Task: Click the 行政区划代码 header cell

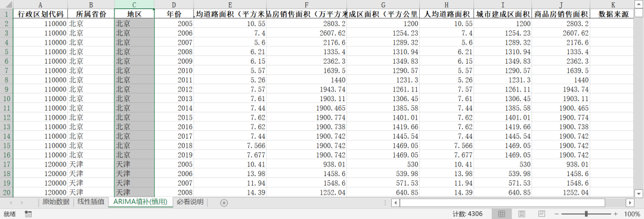Action: pyautogui.click(x=41, y=14)
